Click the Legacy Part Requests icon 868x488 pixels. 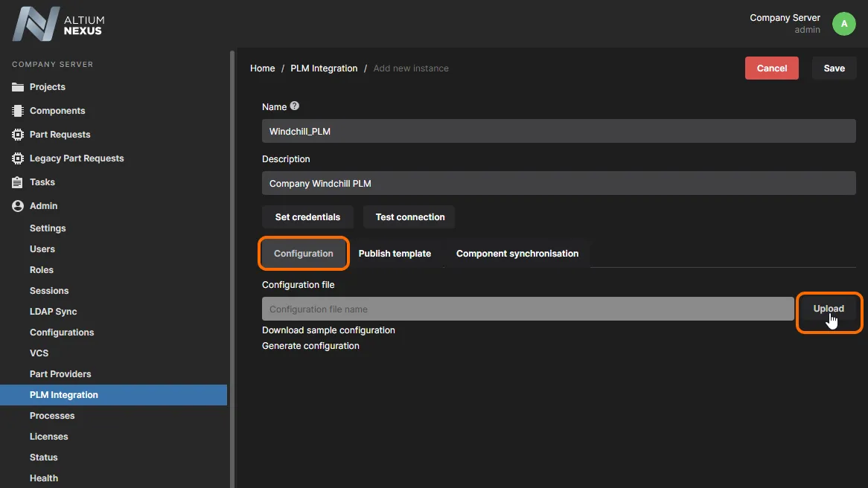(18, 158)
